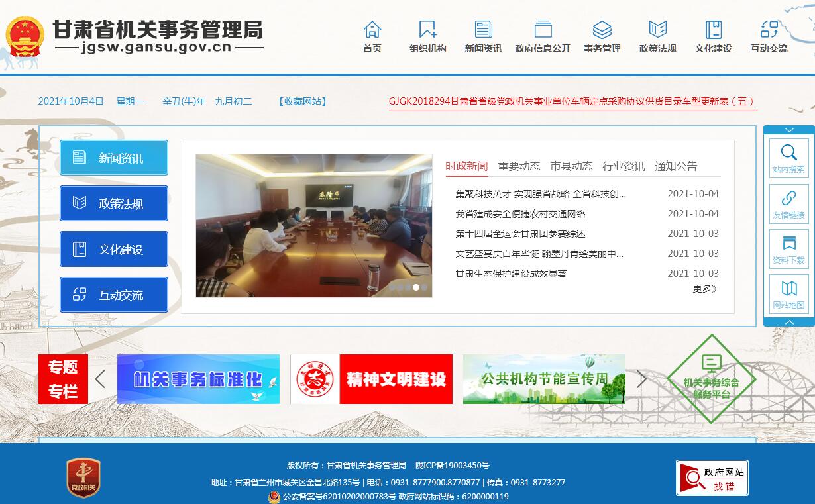Open the 更多》 news link
This screenshot has width=815, height=504.
(x=704, y=289)
